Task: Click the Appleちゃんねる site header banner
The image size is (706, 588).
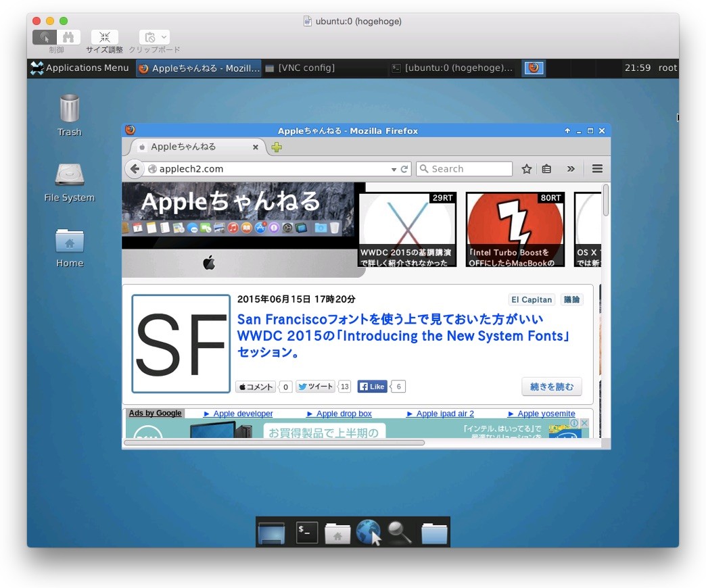Action: (x=243, y=229)
